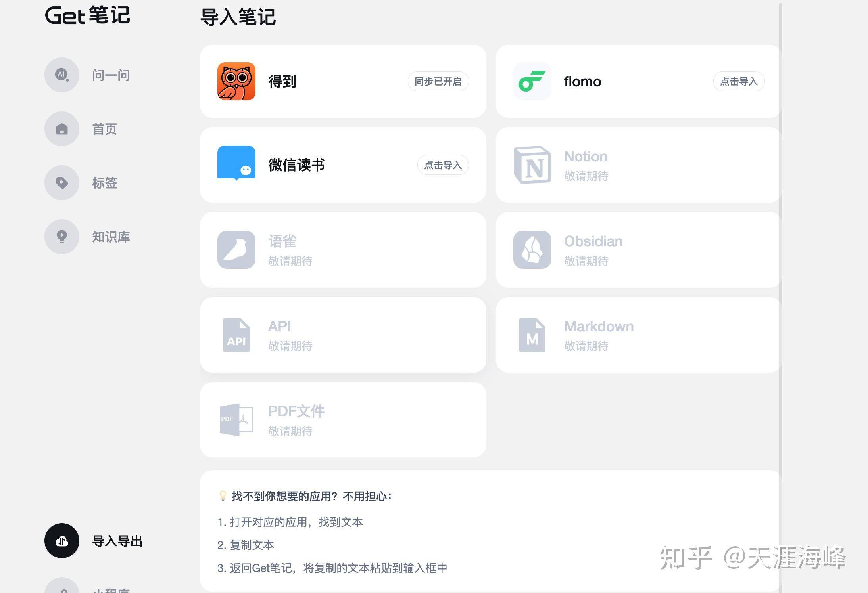Click the Get笔记 logo
This screenshot has width=868, height=593.
(x=87, y=15)
